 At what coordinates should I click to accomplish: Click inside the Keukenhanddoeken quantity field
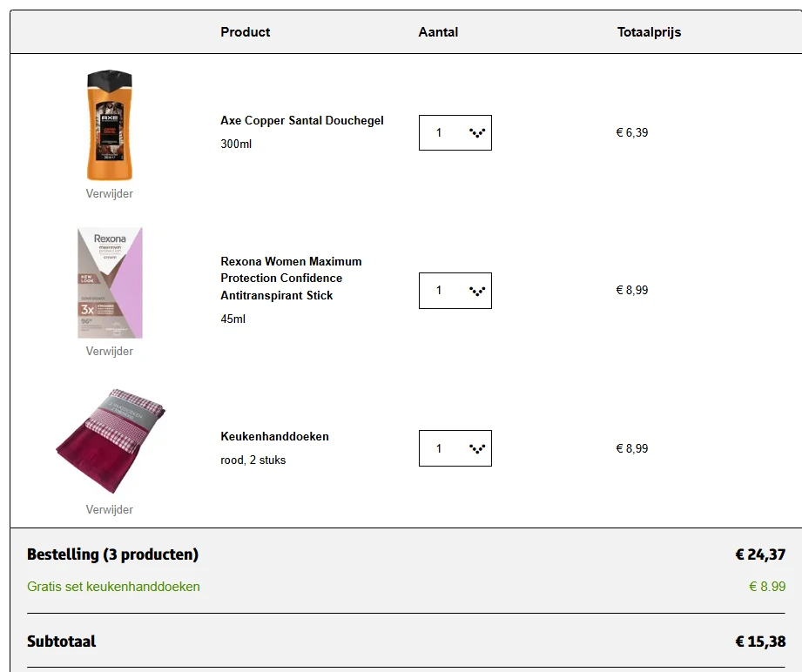(x=440, y=447)
